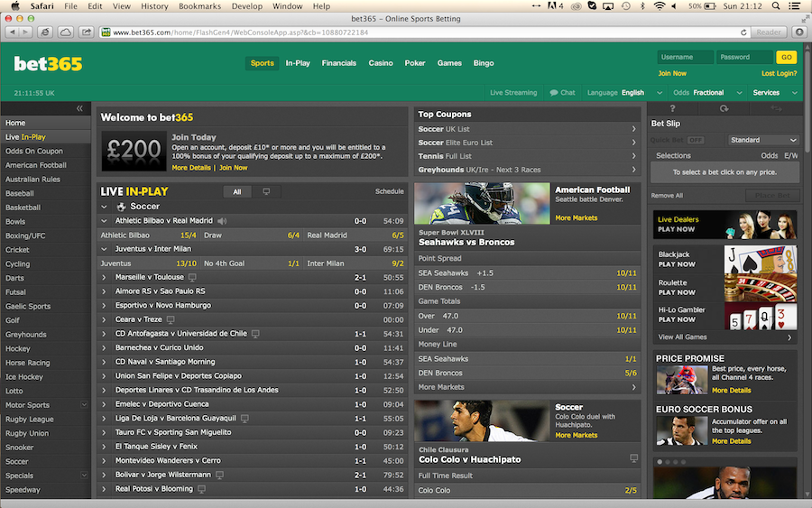Open the Casino top navigation tab
This screenshot has height=508, width=812.
pos(381,63)
